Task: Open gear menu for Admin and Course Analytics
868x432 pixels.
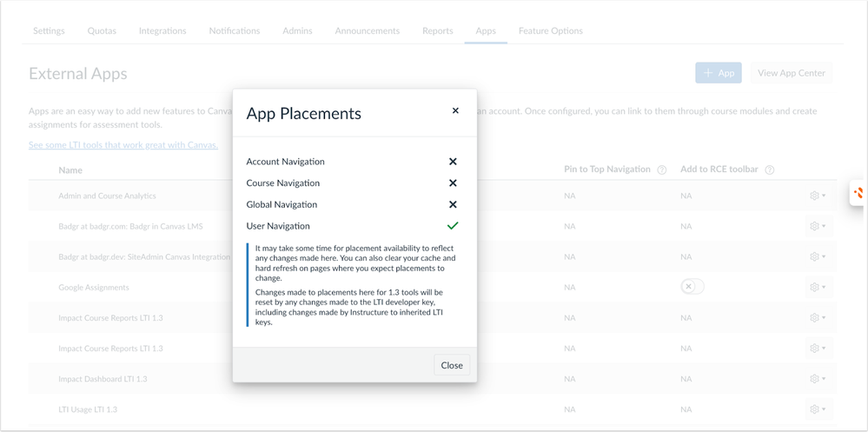Action: pos(817,196)
